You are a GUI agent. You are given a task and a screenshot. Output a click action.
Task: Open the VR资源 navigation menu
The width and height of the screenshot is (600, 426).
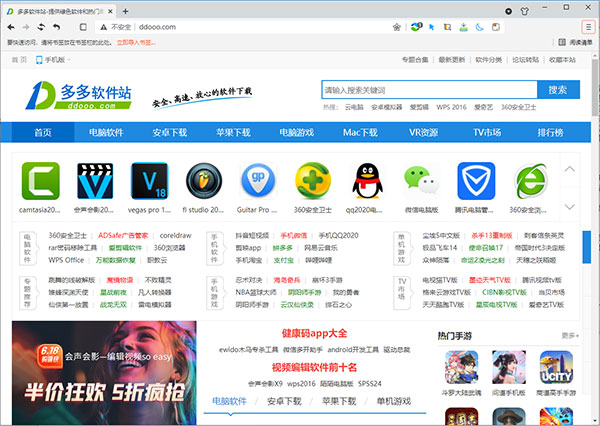click(x=424, y=132)
